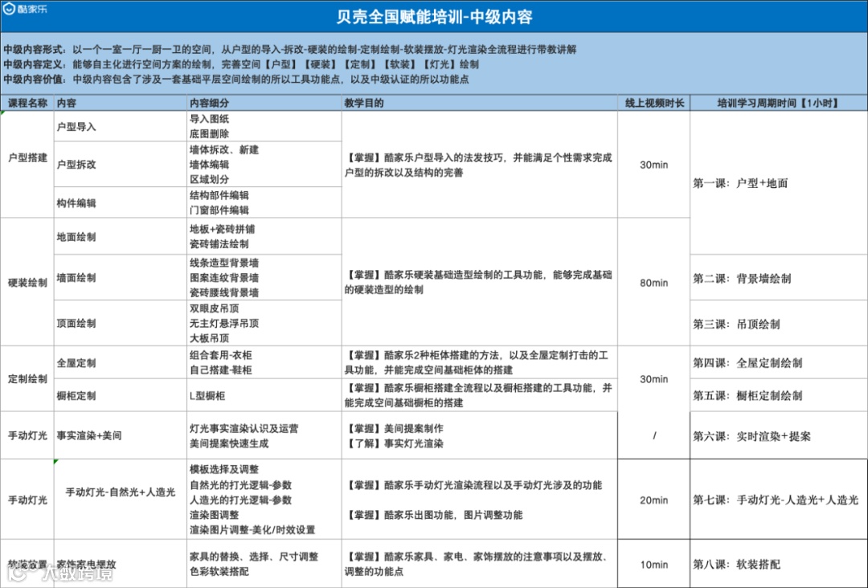The height and width of the screenshot is (588, 868).
Task: Click the 门窗部件编辑 detail text
Action: coord(219,210)
